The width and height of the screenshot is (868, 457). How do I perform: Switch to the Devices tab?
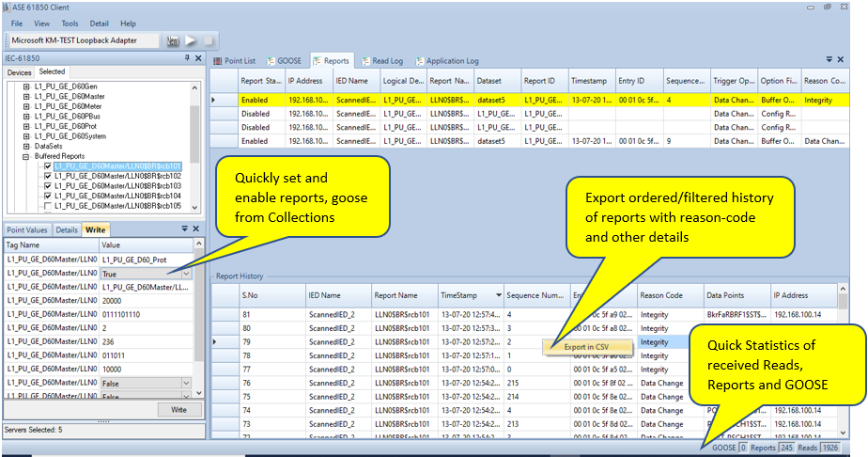click(x=20, y=72)
